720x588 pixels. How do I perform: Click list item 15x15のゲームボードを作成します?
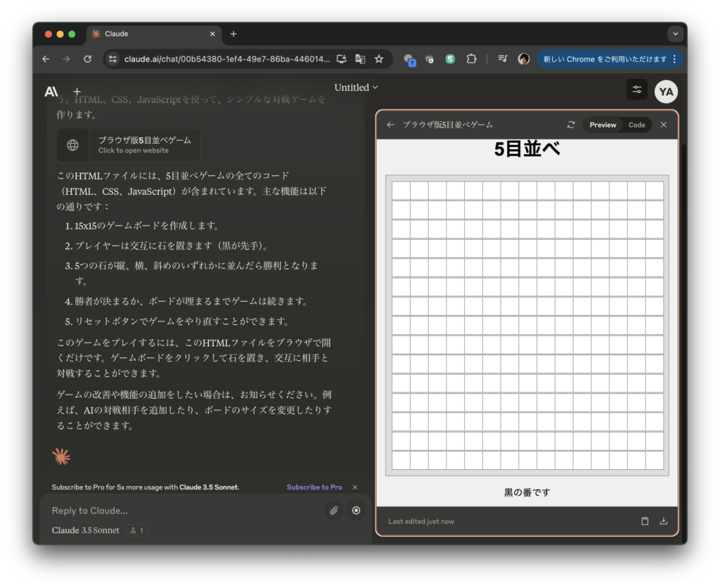[x=146, y=226]
